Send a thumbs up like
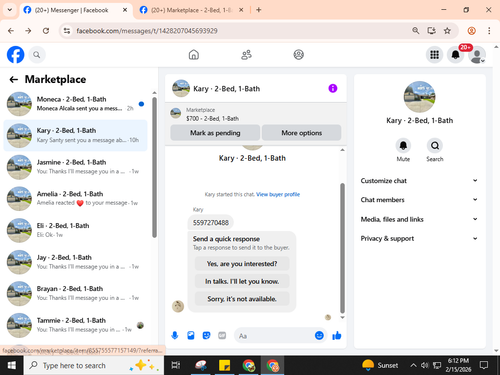Viewport: 500px width, 375px height. (x=337, y=335)
